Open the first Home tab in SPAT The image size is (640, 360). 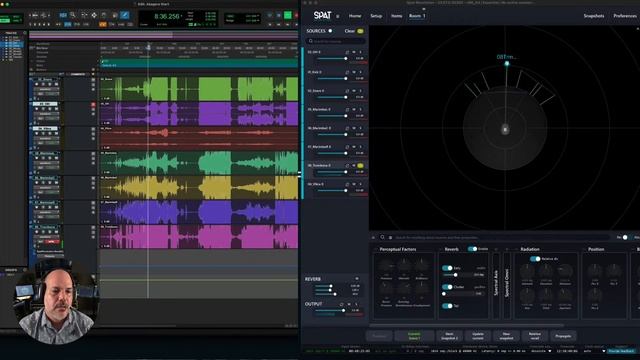coord(355,16)
